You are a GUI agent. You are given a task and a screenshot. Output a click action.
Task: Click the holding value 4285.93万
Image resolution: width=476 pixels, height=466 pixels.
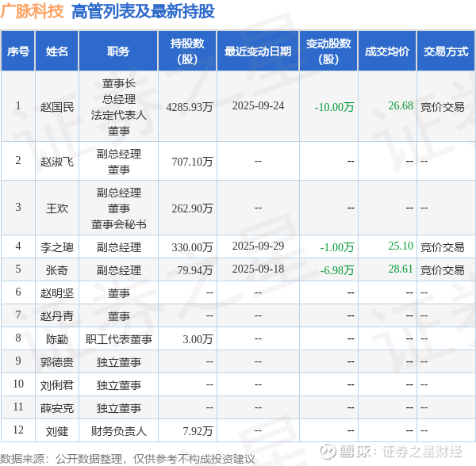[x=190, y=107]
